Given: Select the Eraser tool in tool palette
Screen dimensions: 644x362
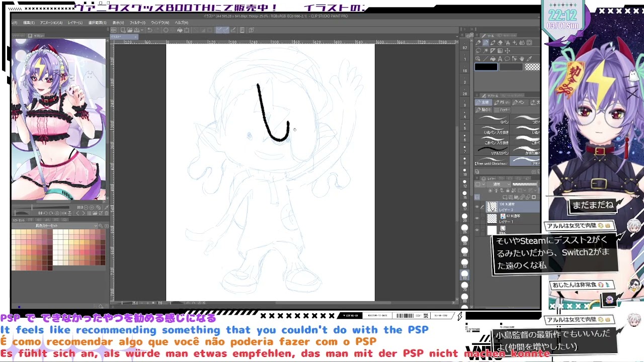Looking at the screenshot, I should tap(500, 43).
